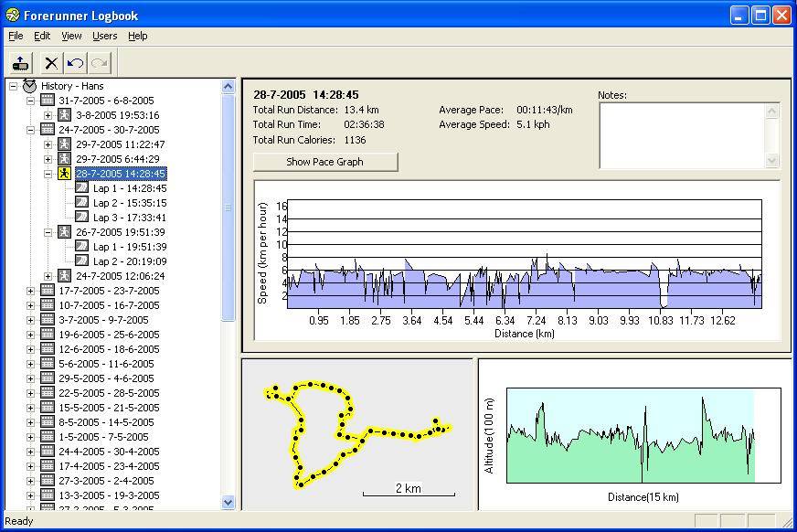797x532 pixels.
Task: Click the runner icon for 26-7-2005 19:51:39
Action: coord(64,232)
